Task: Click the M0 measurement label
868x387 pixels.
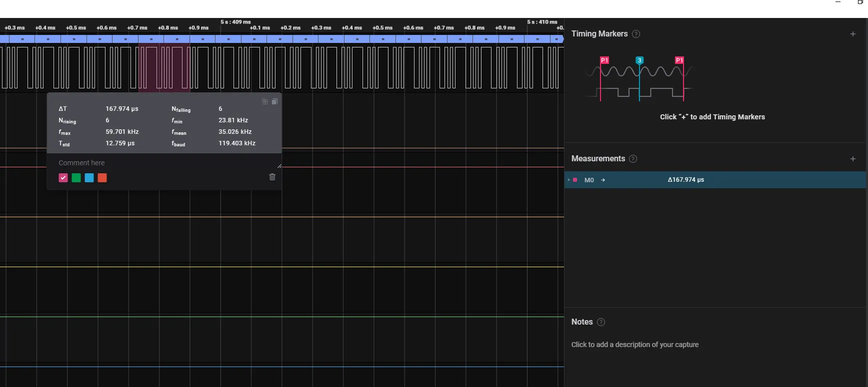Action: pos(589,180)
